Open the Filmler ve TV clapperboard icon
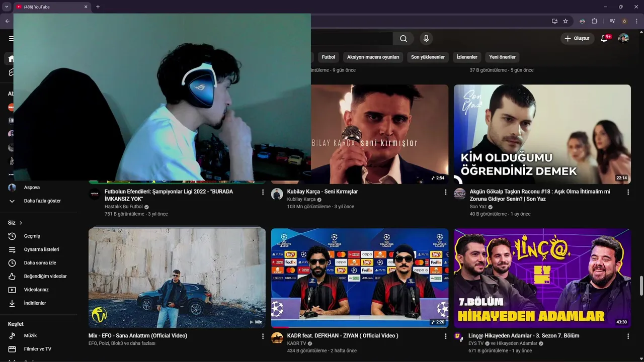644x362 pixels. (12, 349)
